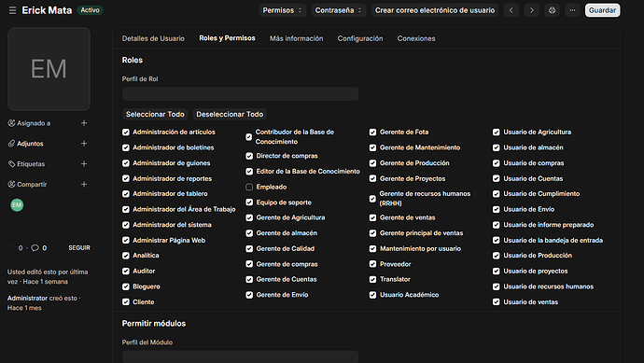Add attachment with plus next to Adjuntos
Viewport: 644px width, 363px height.
point(84,144)
